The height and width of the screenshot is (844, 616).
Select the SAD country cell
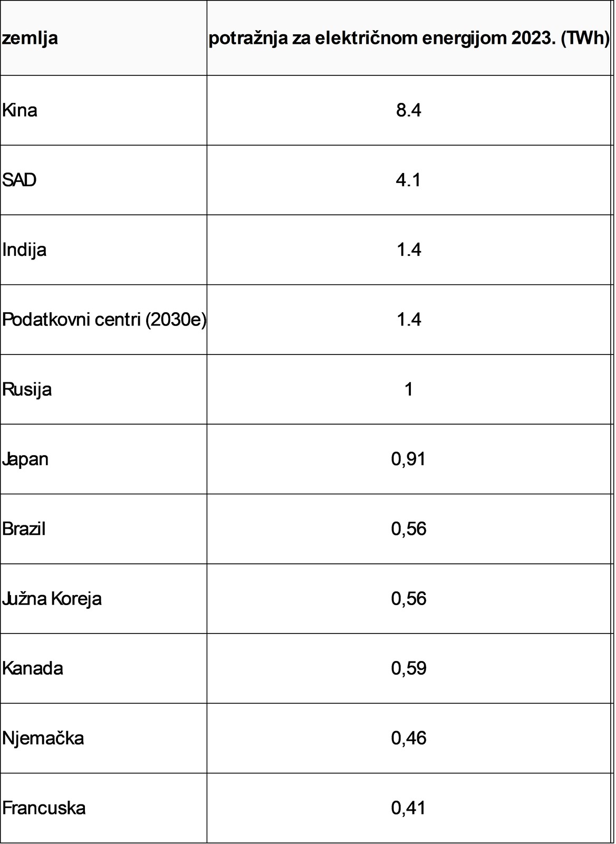[x=103, y=180]
